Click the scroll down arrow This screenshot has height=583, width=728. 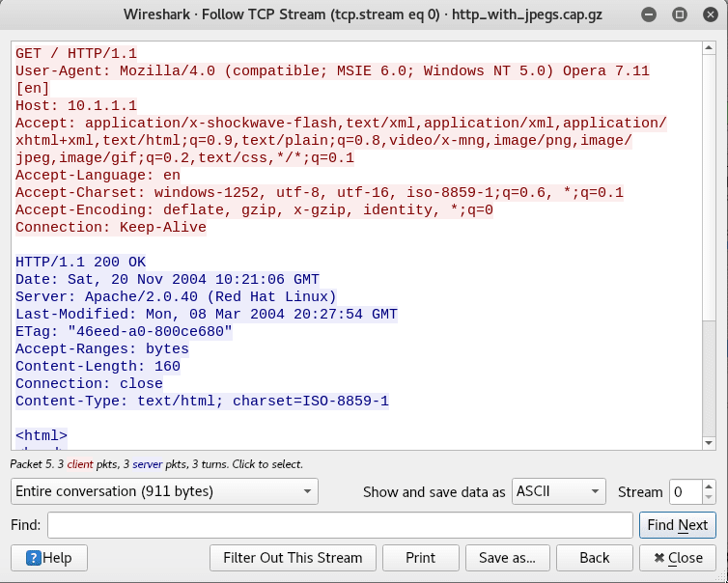tap(709, 443)
